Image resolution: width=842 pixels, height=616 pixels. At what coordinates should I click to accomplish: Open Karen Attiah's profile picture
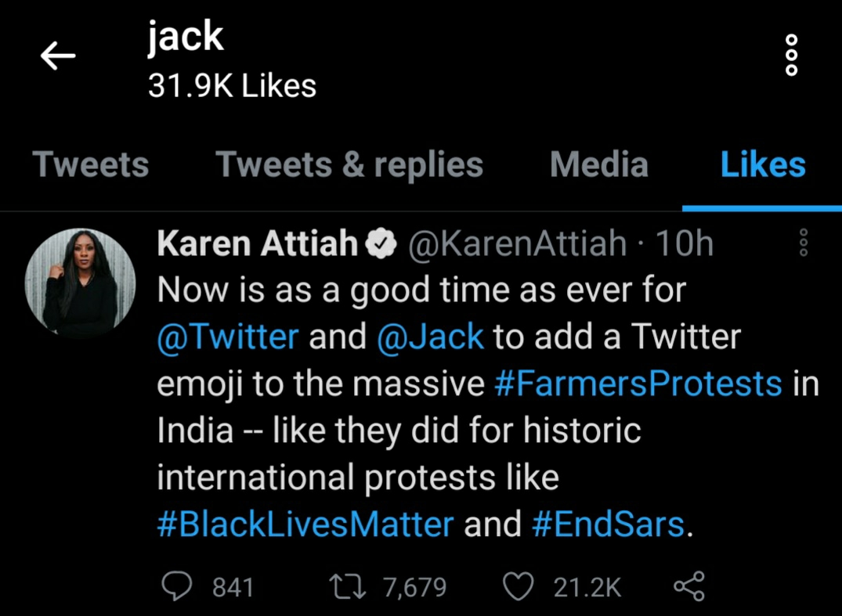(80, 283)
